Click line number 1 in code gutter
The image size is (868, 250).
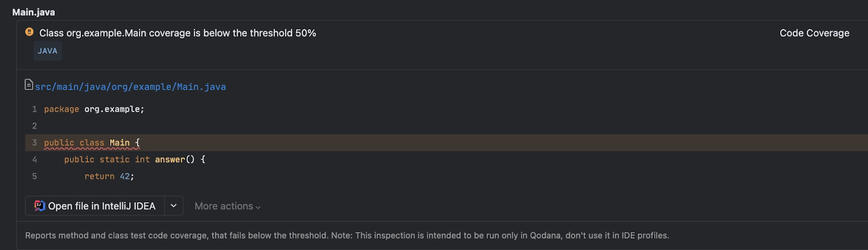point(35,109)
